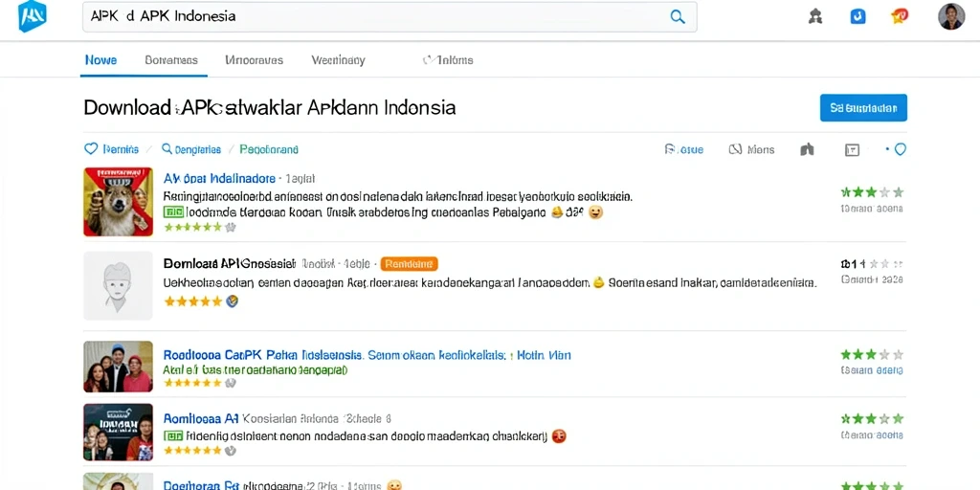Click orange star rating under second result
This screenshot has height=490, width=980.
[x=193, y=301]
